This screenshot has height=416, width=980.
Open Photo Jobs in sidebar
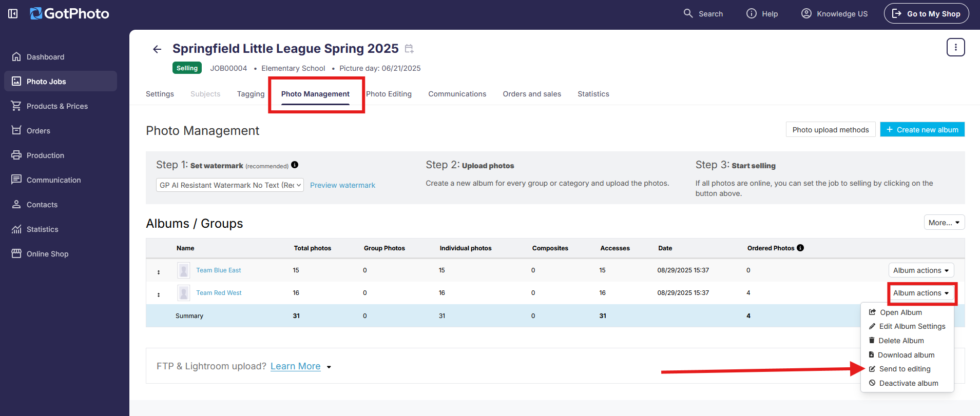[61, 81]
